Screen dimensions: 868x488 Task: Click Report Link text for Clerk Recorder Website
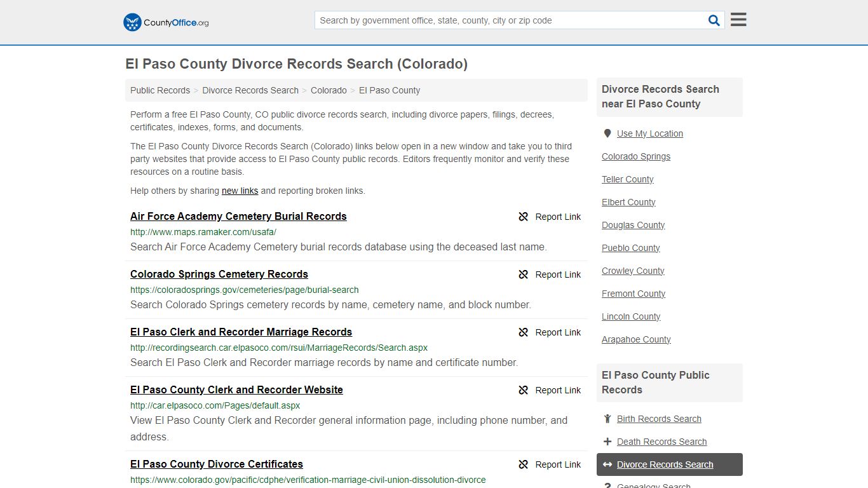(x=558, y=390)
